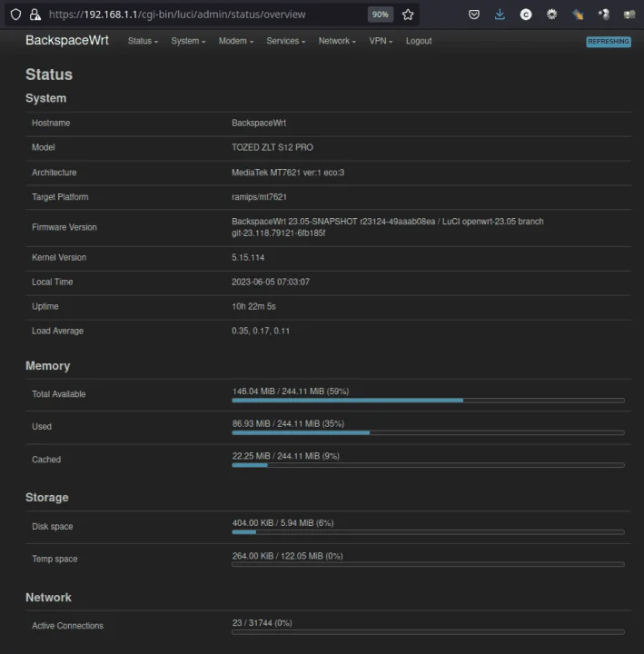
Task: Click the Total Available memory progress bar
Action: pyautogui.click(x=428, y=401)
